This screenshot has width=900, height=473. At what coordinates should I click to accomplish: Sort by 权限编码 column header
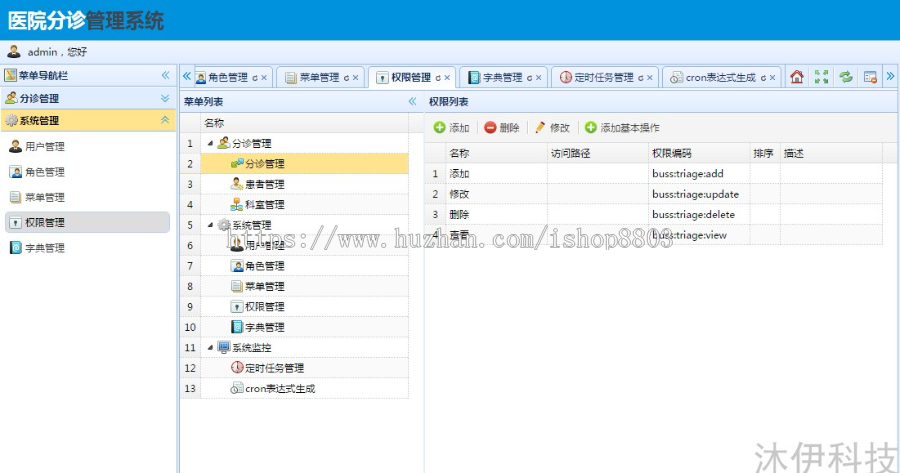point(699,153)
